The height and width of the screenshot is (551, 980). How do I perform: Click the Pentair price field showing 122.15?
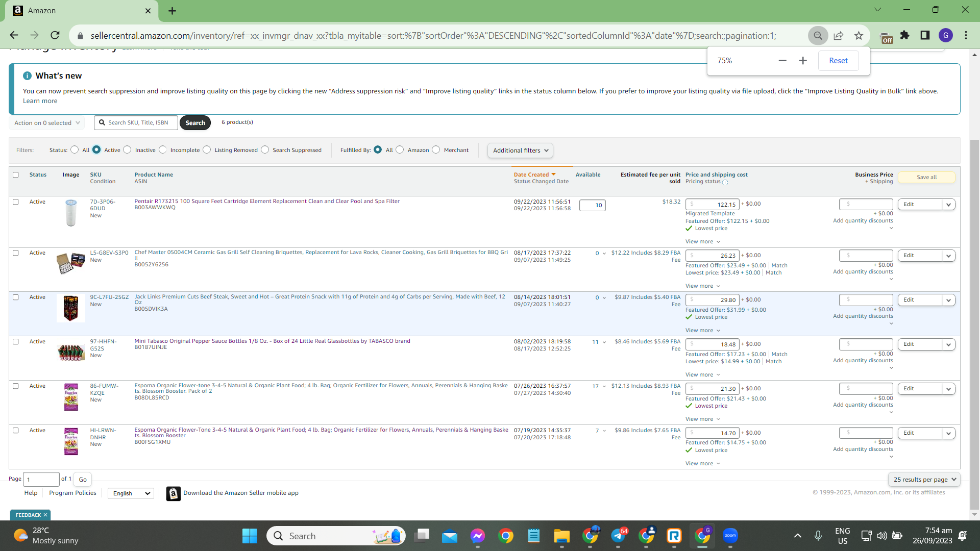click(x=712, y=205)
